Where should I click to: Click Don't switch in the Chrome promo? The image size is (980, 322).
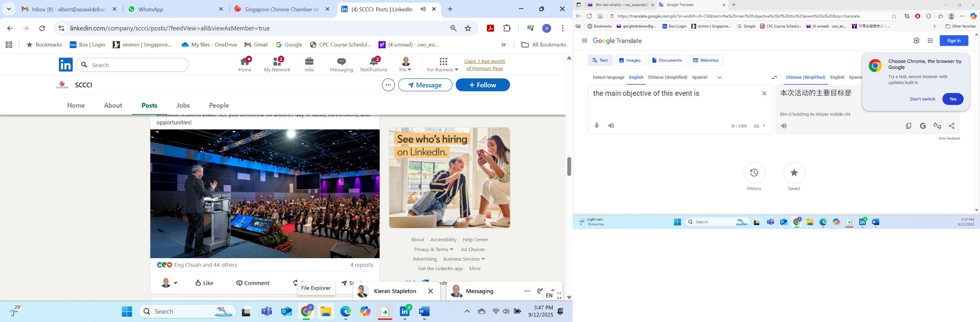coord(922,99)
